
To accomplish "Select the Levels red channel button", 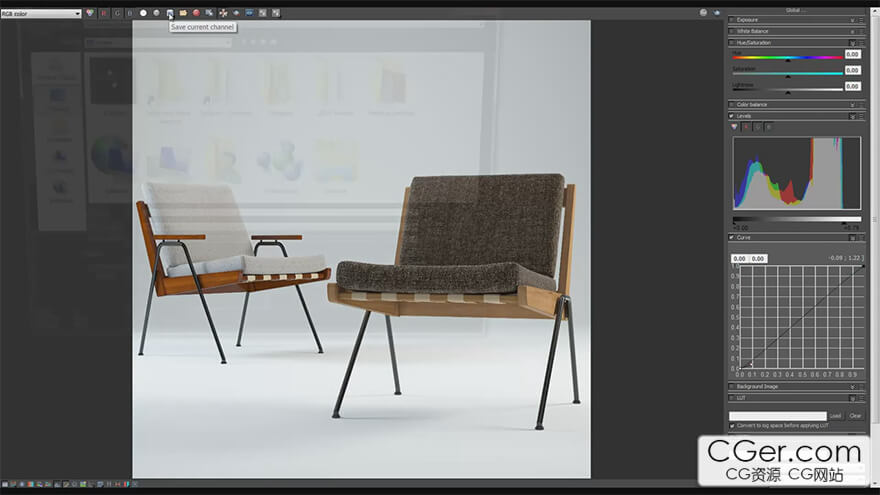I will tap(746, 127).
